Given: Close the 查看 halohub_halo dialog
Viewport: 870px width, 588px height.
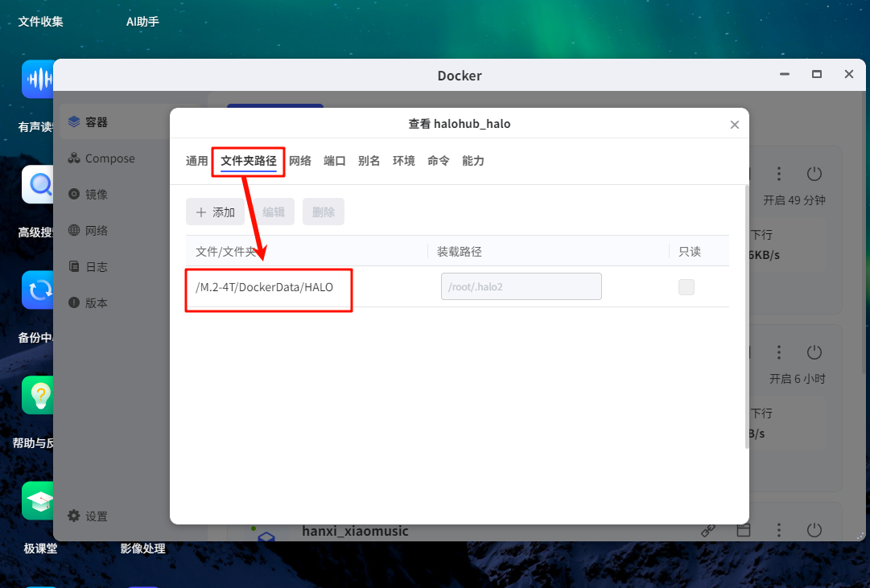Looking at the screenshot, I should coord(734,125).
